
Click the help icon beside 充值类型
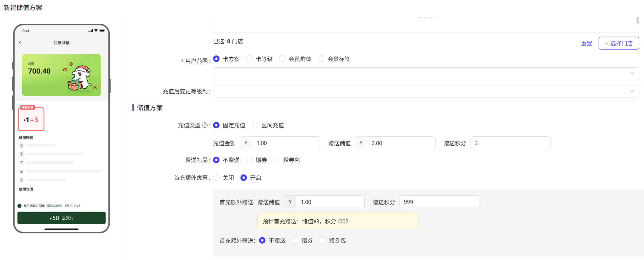[205, 125]
